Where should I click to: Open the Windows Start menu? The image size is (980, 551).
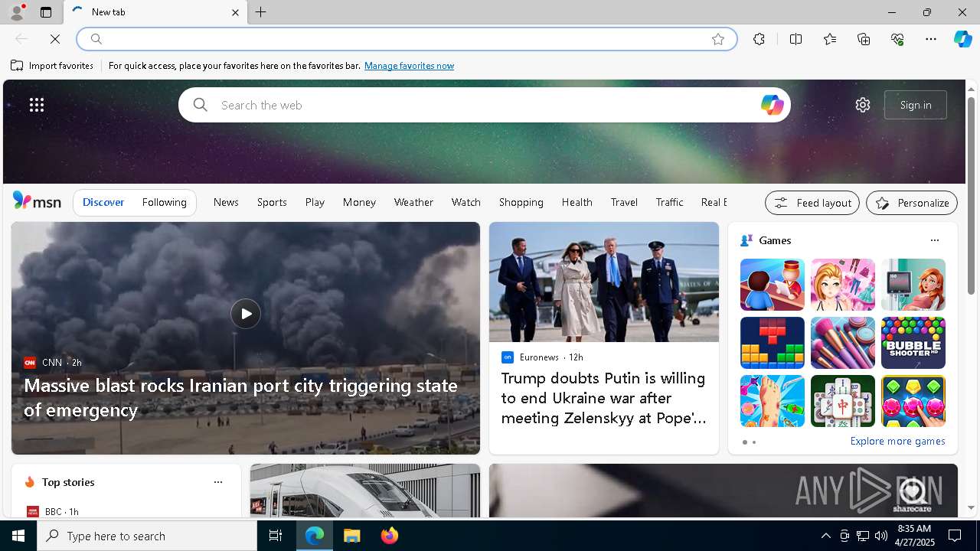pos(18,536)
